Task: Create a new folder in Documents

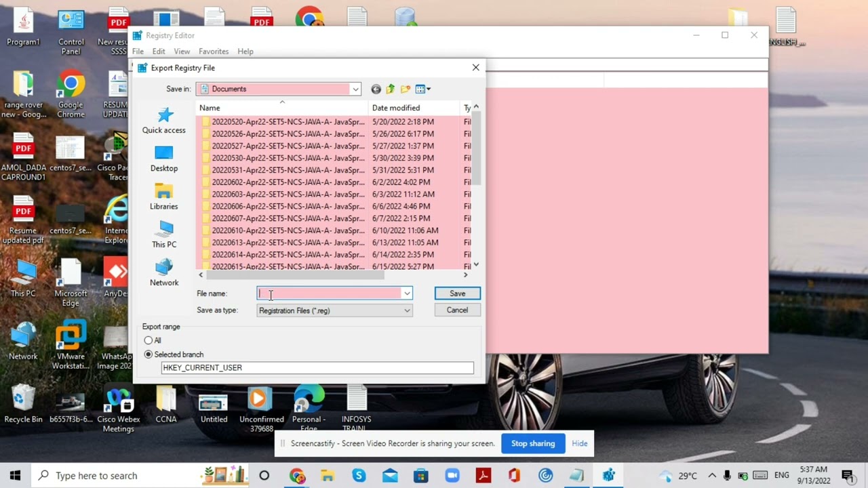Action: (406, 89)
